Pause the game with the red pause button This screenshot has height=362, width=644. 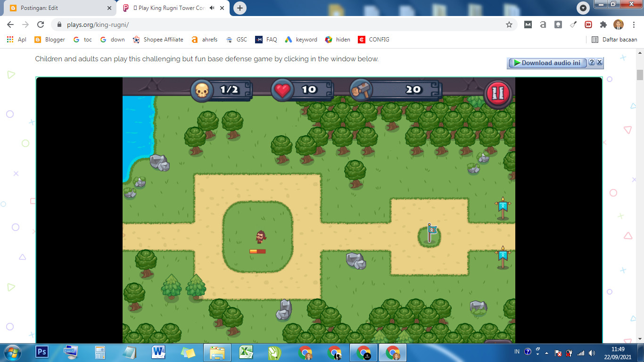click(x=498, y=93)
